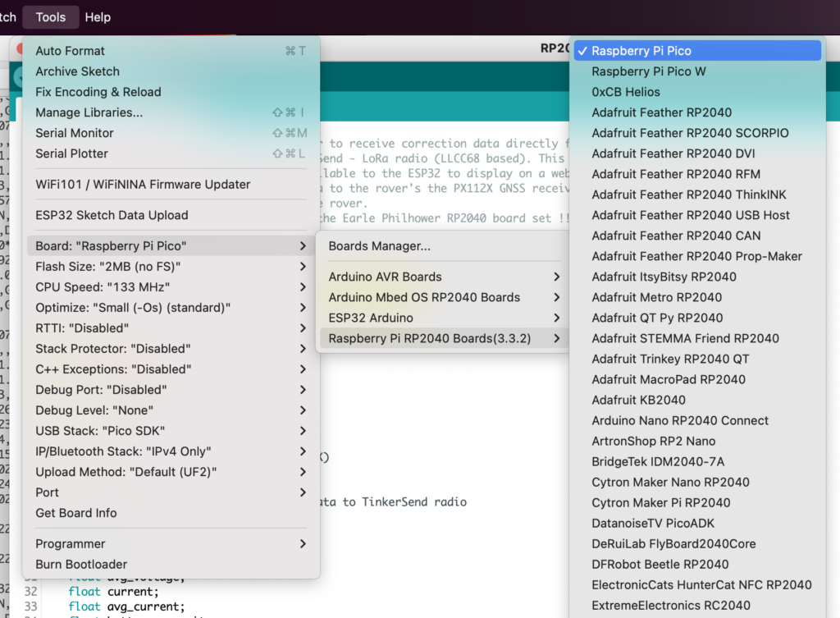Pick Adafruit Metro RP2040

(x=697, y=297)
